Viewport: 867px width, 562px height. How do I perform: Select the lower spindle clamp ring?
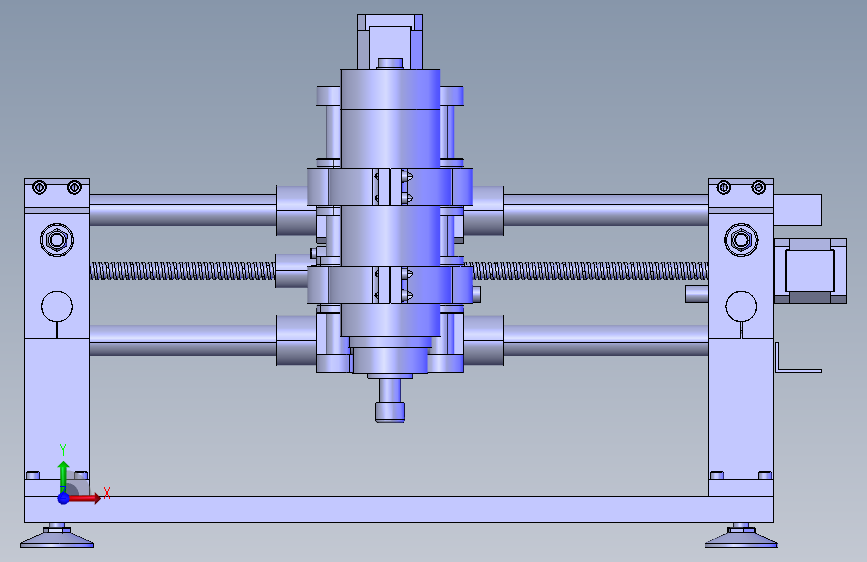pos(390,285)
